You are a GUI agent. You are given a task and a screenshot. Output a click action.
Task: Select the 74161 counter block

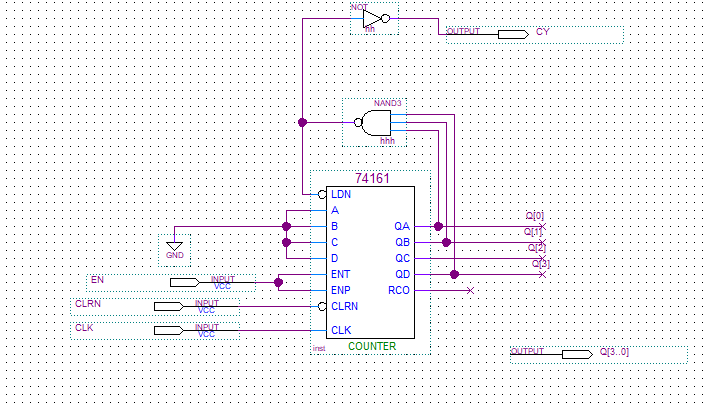[370, 262]
